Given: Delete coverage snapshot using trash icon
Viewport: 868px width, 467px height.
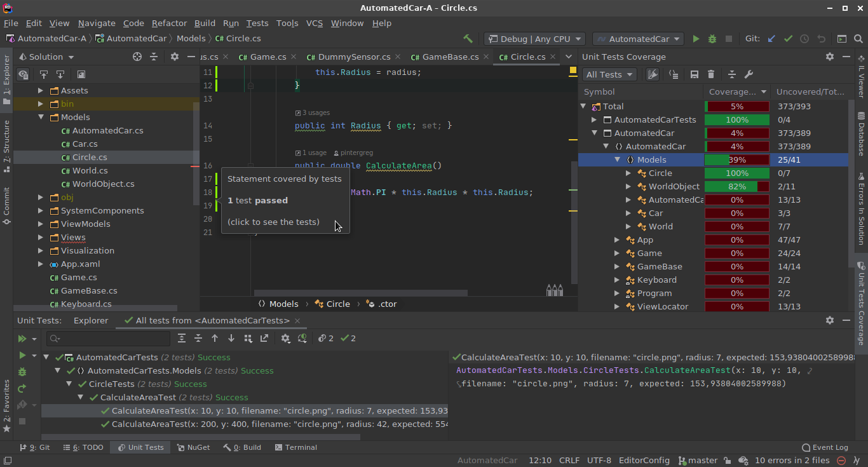Looking at the screenshot, I should click(x=711, y=74).
